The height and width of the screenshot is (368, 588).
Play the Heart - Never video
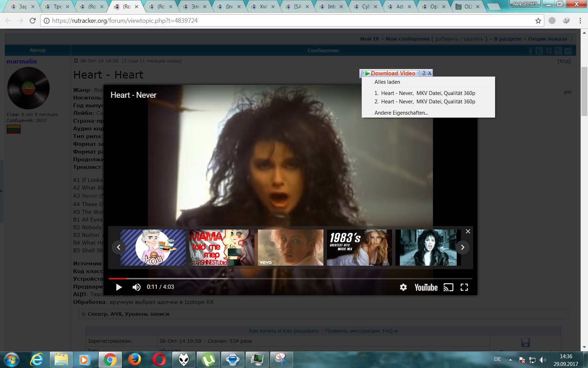(119, 287)
